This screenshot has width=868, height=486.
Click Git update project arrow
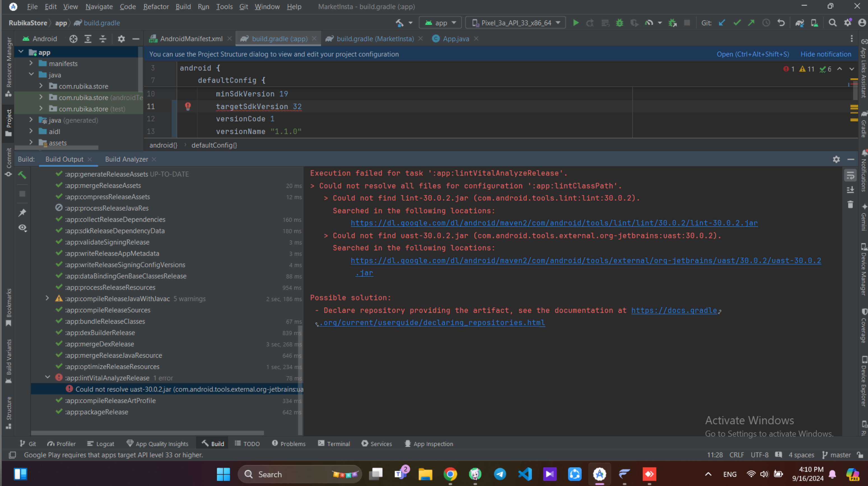(x=722, y=23)
